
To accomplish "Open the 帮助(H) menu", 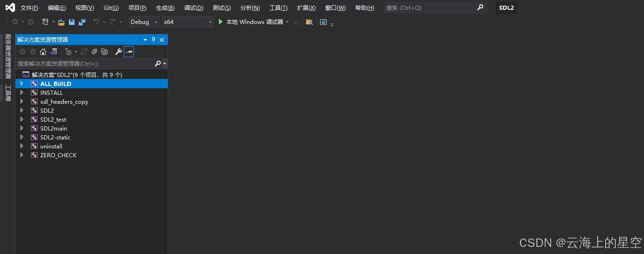I will click(365, 8).
